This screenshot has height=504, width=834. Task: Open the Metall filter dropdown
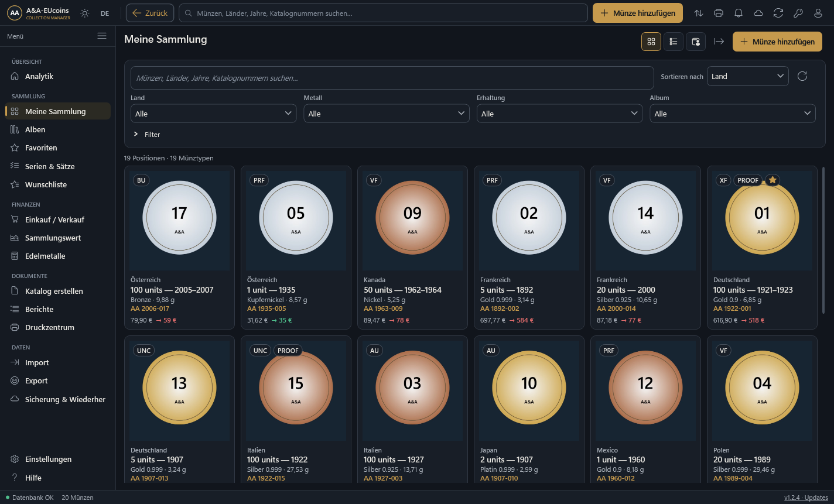[387, 114]
